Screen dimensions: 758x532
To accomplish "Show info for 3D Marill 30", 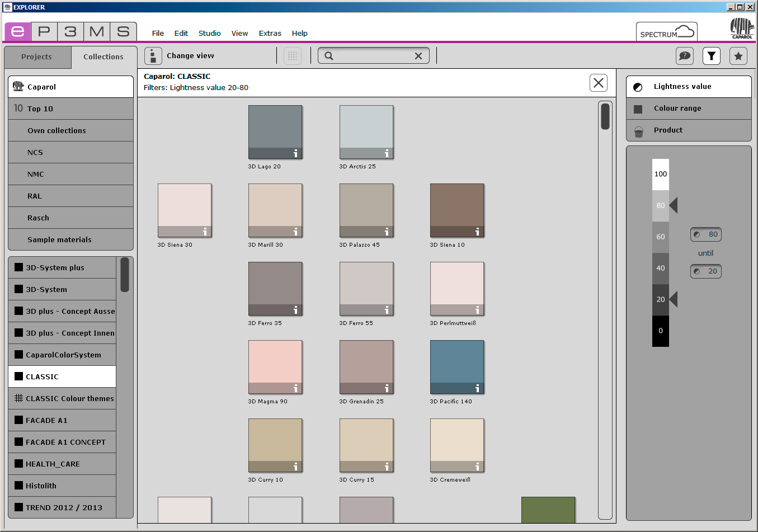I will click(295, 232).
